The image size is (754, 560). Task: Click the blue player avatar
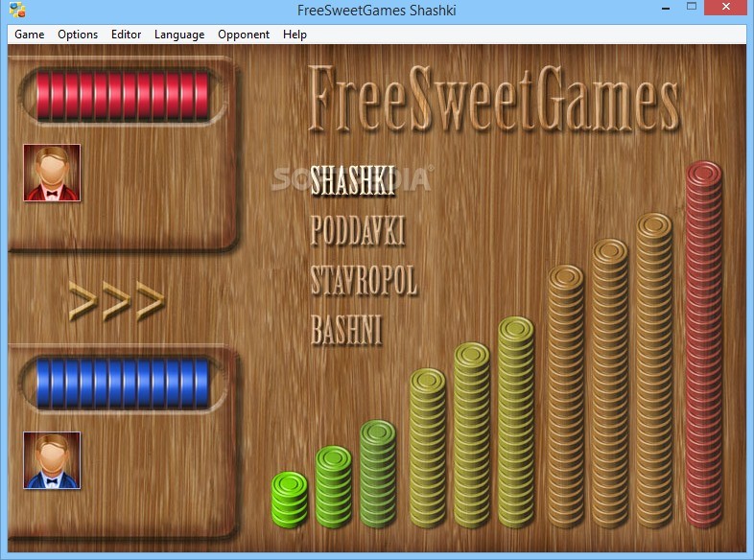tap(52, 460)
